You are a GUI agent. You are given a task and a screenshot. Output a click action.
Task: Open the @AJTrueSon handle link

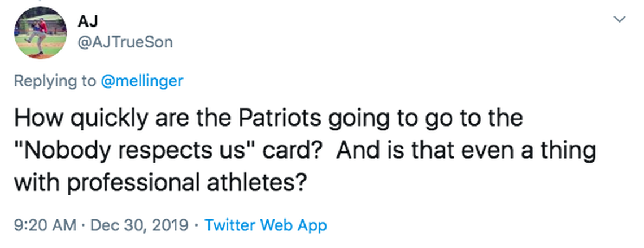[124, 42]
